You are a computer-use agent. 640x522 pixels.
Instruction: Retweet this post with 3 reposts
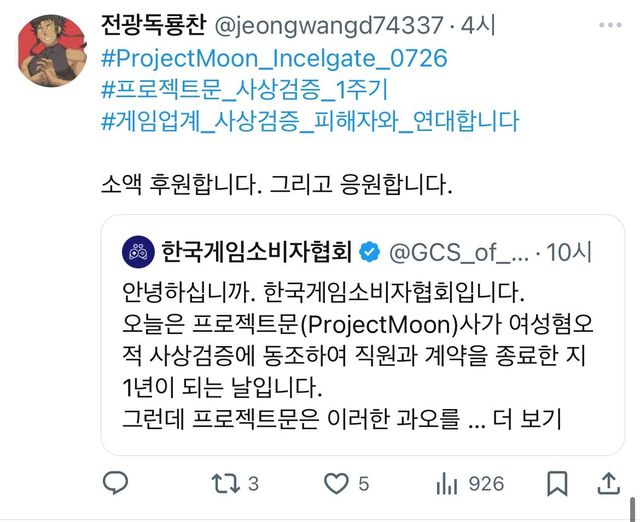coord(235,484)
